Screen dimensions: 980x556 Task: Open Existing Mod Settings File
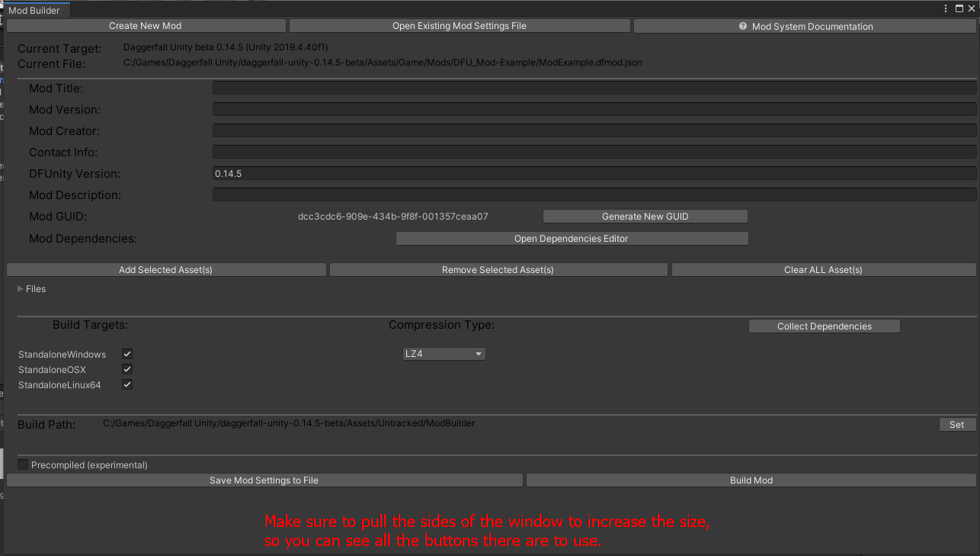tap(460, 26)
